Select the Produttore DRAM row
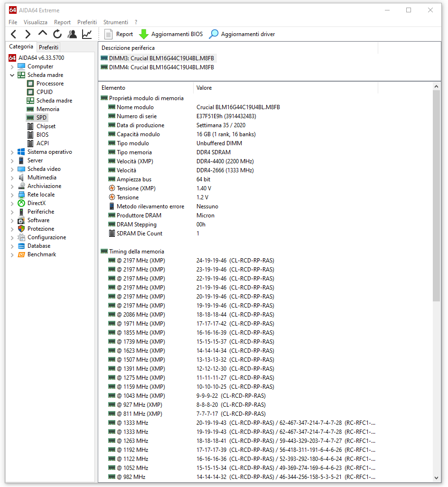Image resolution: width=448 pixels, height=487 pixels. pos(238,215)
